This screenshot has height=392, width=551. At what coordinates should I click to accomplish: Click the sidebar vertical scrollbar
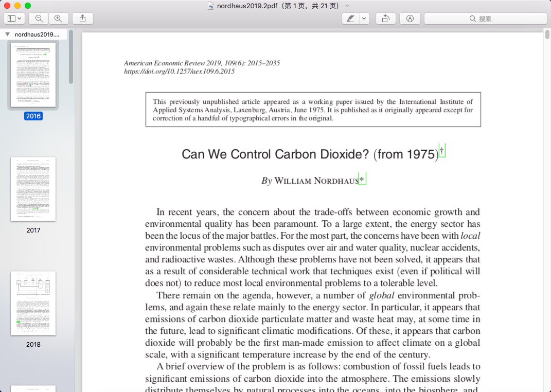coord(71,57)
